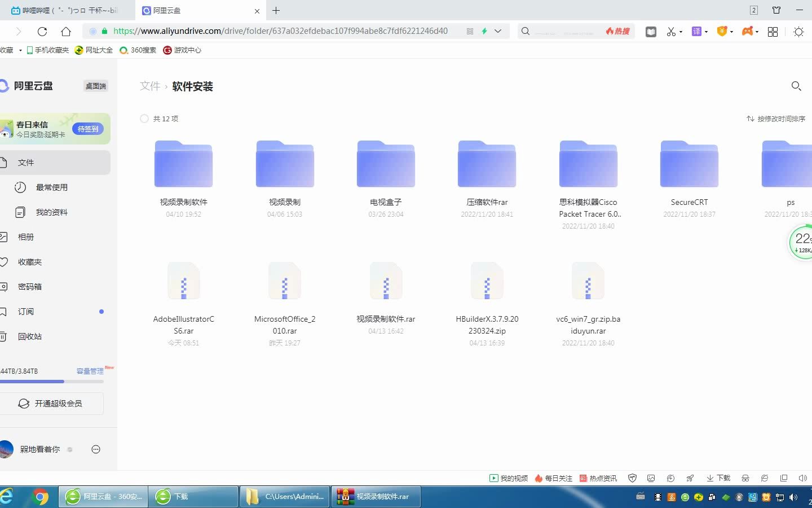Open 游戏中心 bookmark
The width and height of the screenshot is (812, 508).
pos(182,50)
